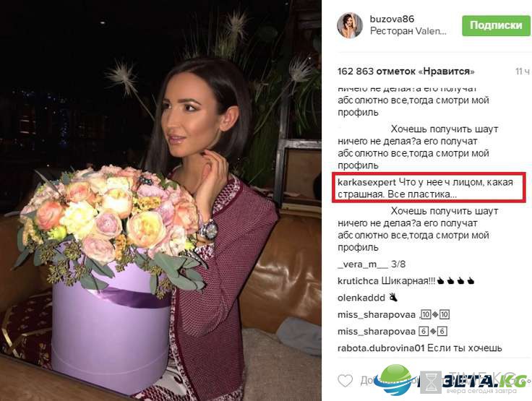
Task: Open the karkasexpert commenter profile
Action: (x=366, y=182)
